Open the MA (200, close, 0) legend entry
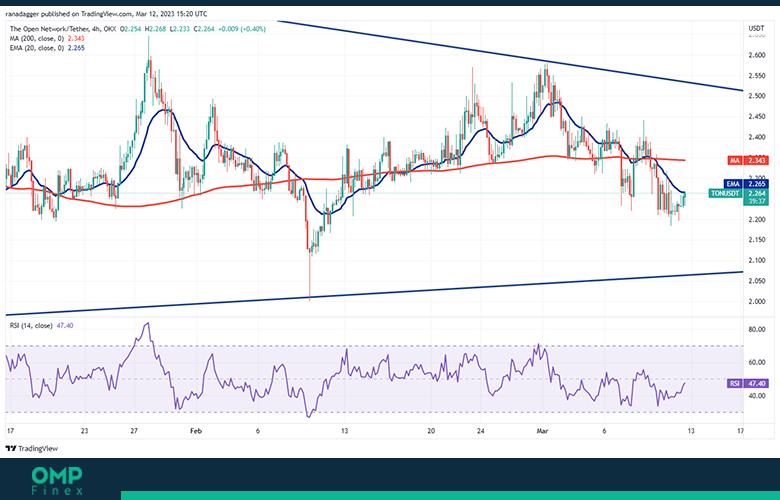Viewport: 780px width, 500px height. tap(49, 38)
